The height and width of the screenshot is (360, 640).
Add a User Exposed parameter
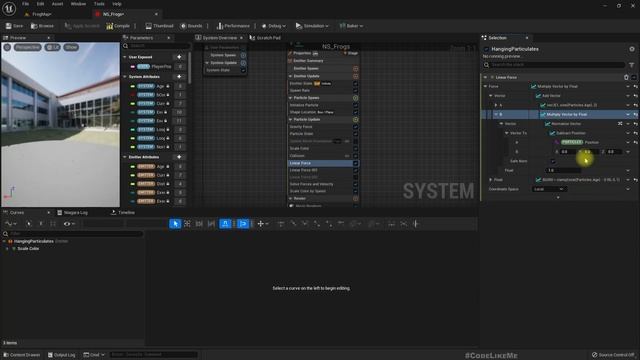(179, 57)
